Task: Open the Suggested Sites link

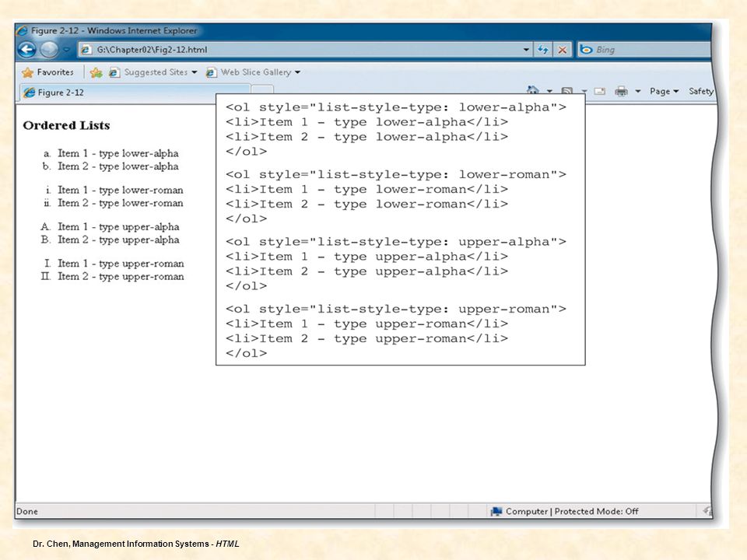Action: 149,72
